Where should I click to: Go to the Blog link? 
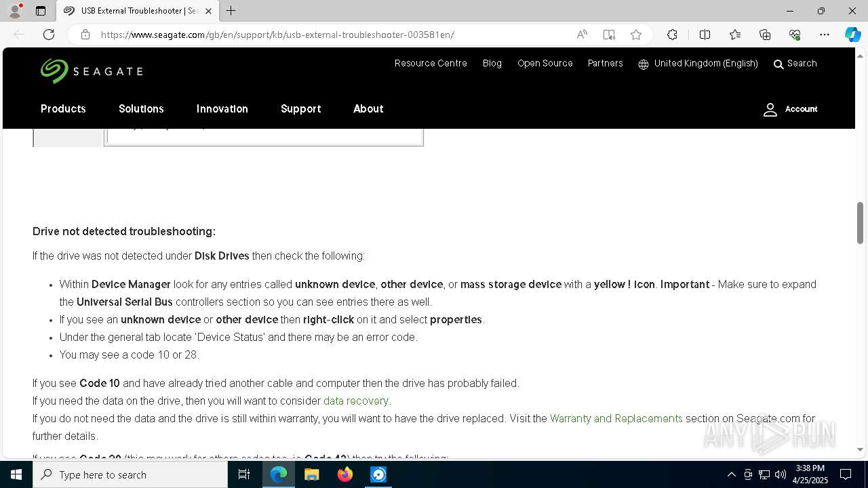(492, 64)
